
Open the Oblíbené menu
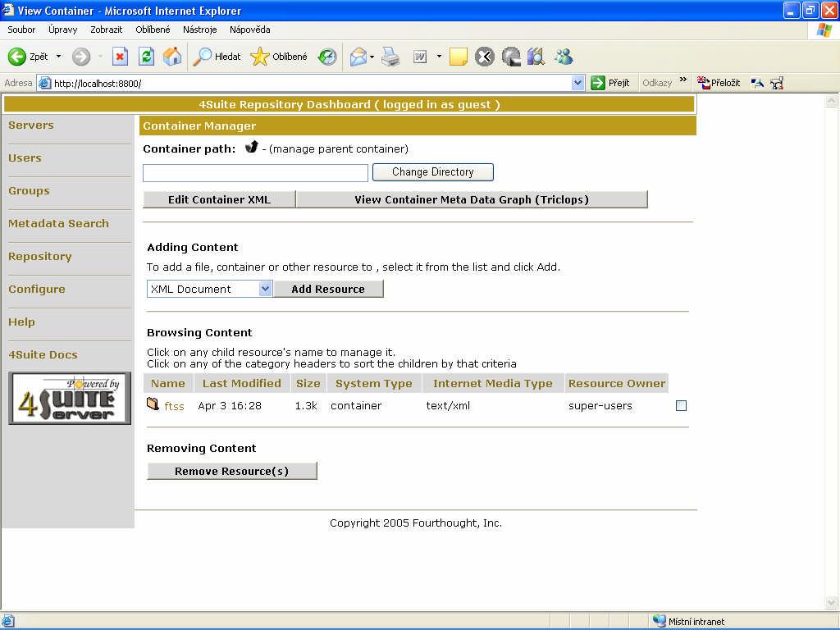(153, 30)
